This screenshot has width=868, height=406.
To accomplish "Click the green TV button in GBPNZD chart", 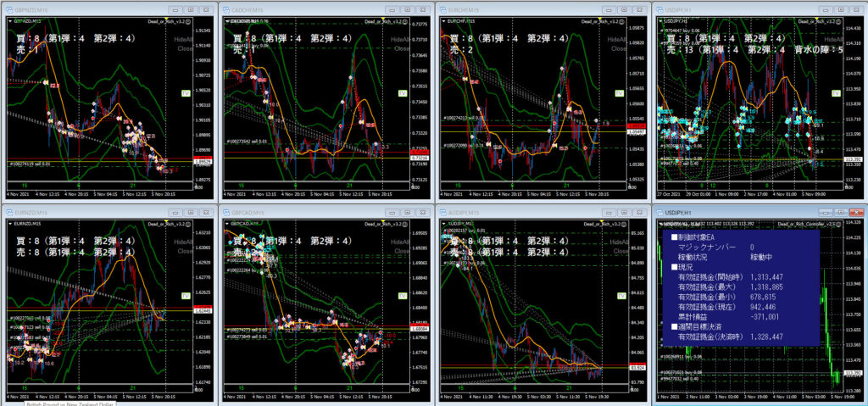I will tap(186, 93).
